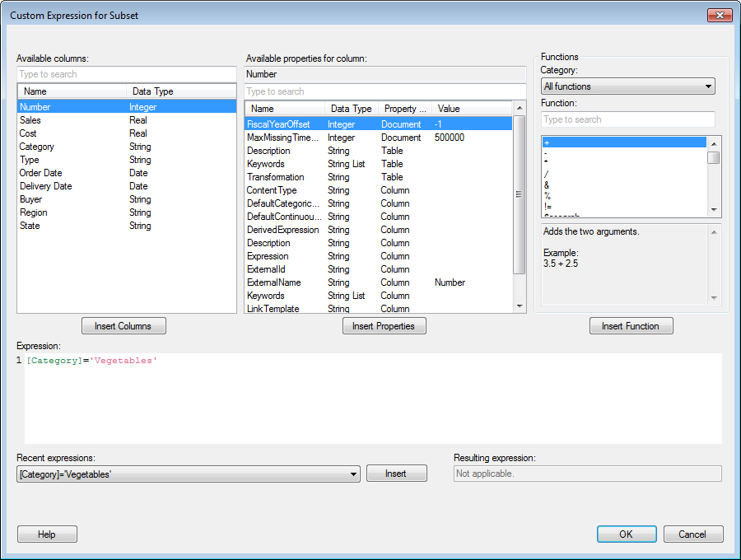741x560 pixels.
Task: Click the Insert Columns button
Action: coord(123,326)
